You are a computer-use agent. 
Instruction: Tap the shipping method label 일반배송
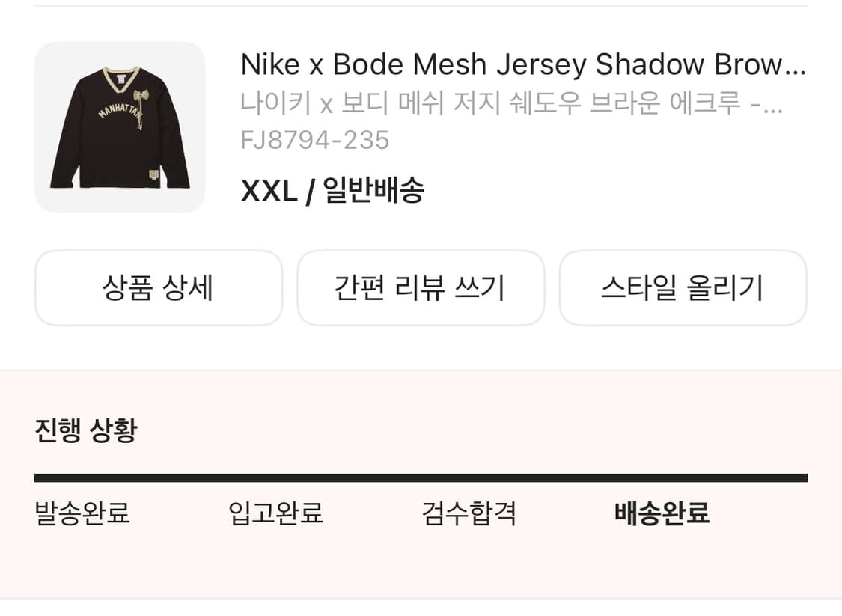pos(373,192)
